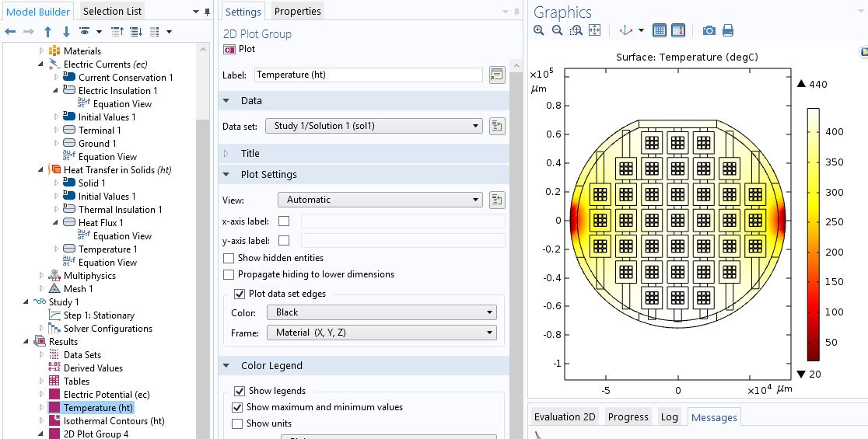
Task: Click the Zoom Extents icon
Action: click(594, 30)
